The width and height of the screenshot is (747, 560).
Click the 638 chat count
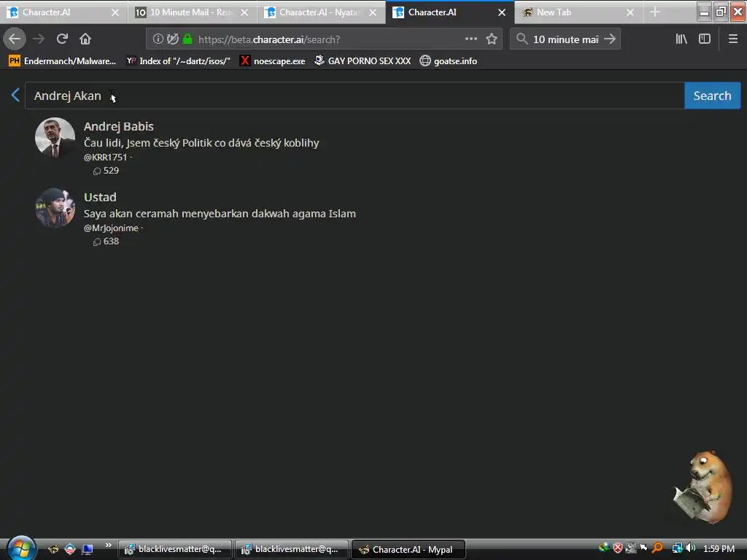pyautogui.click(x=106, y=241)
